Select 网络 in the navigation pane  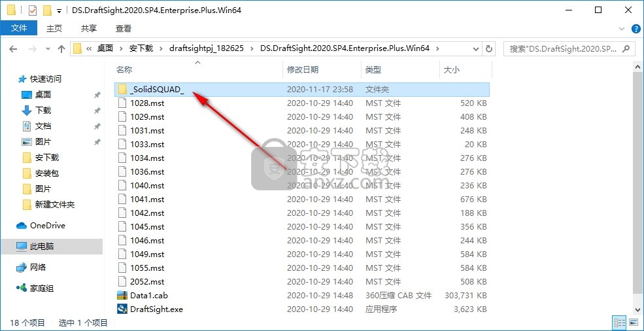[38, 268]
